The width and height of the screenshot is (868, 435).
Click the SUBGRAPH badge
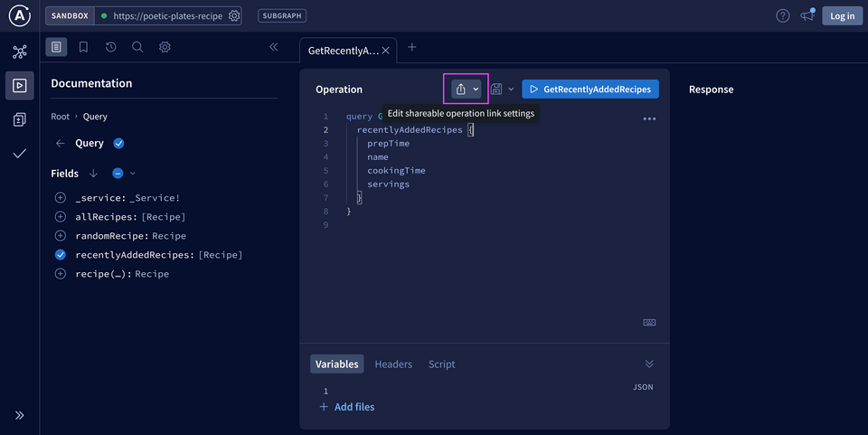pyautogui.click(x=282, y=15)
